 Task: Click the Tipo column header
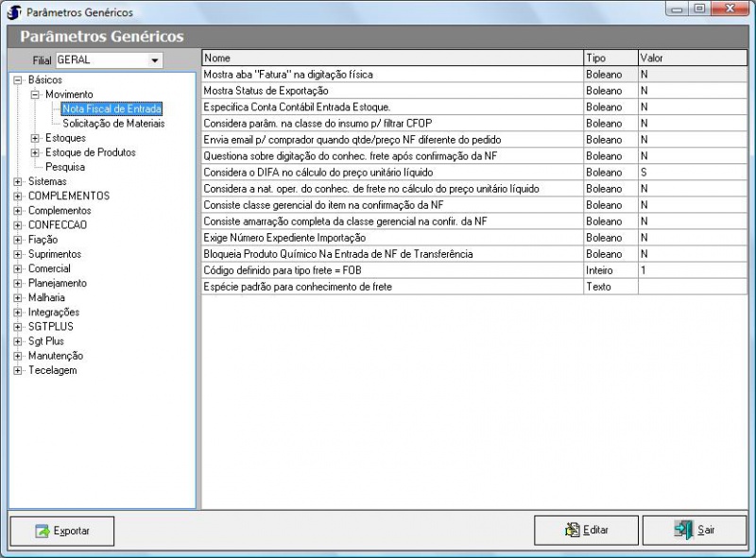[x=610, y=58]
